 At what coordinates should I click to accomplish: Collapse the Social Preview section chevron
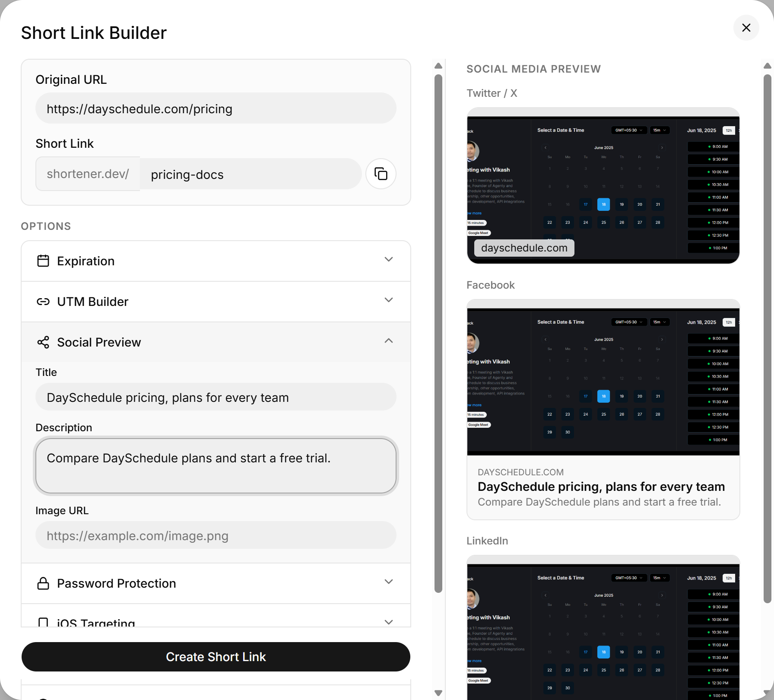point(389,340)
